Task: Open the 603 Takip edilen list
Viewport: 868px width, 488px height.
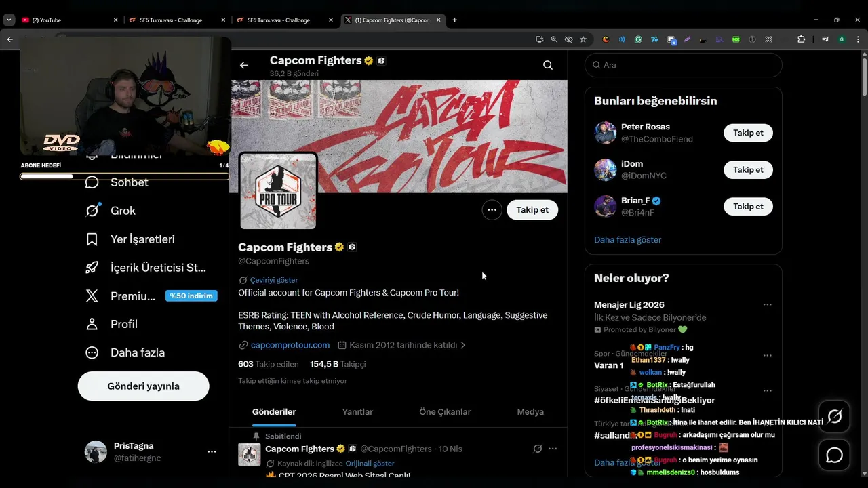Action: (269, 364)
